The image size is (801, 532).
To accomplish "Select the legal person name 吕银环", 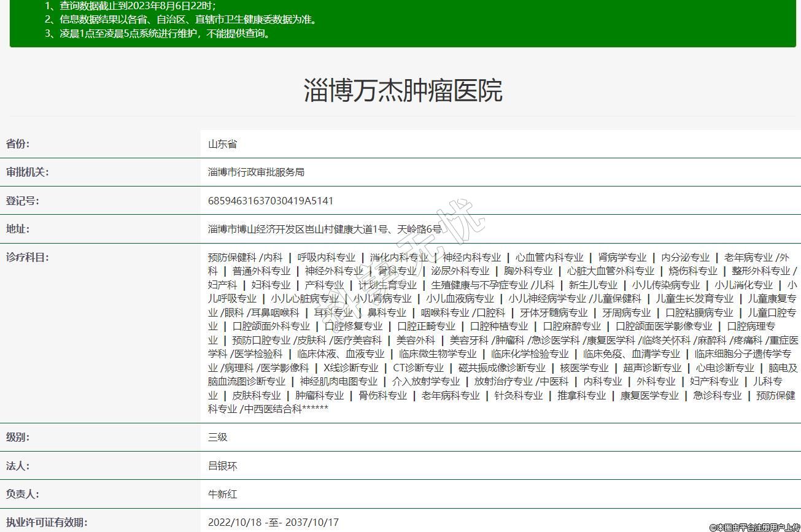I will [x=222, y=466].
